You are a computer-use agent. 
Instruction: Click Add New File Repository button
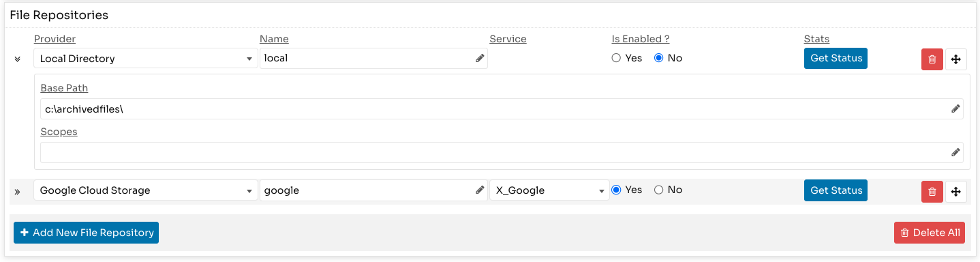[x=86, y=233]
